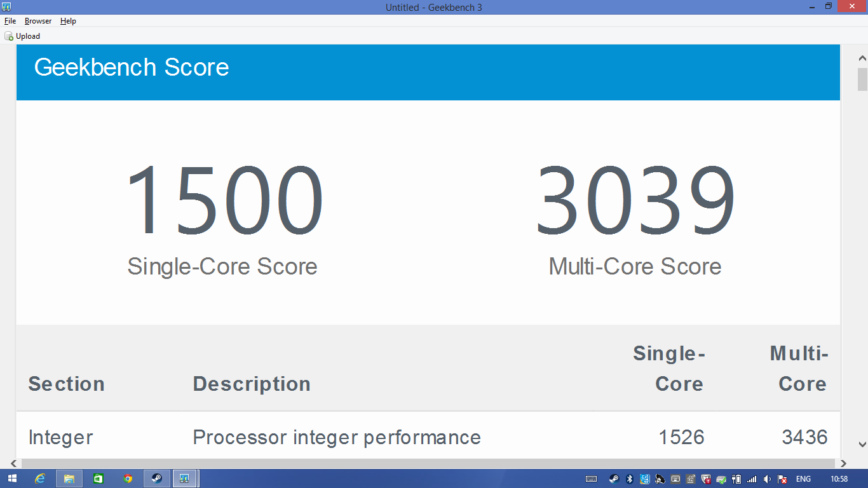The width and height of the screenshot is (868, 488).
Task: Click Processor integer performance description
Action: [337, 437]
